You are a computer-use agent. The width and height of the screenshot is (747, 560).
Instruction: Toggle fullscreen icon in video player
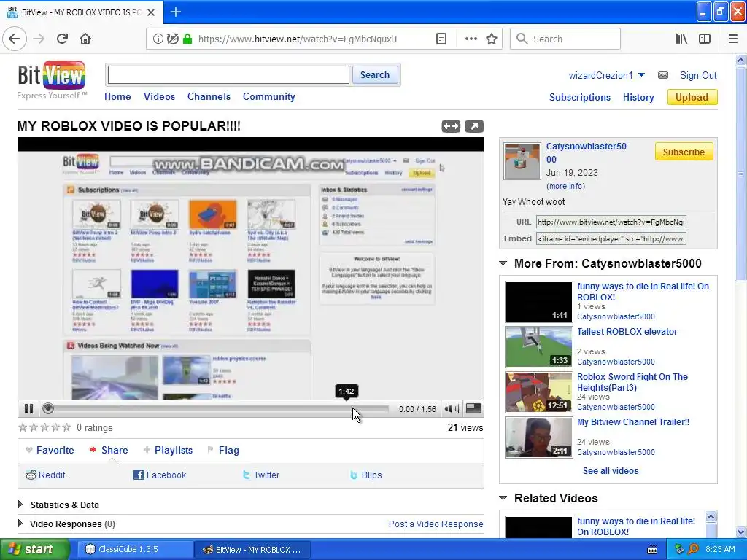[x=473, y=408]
